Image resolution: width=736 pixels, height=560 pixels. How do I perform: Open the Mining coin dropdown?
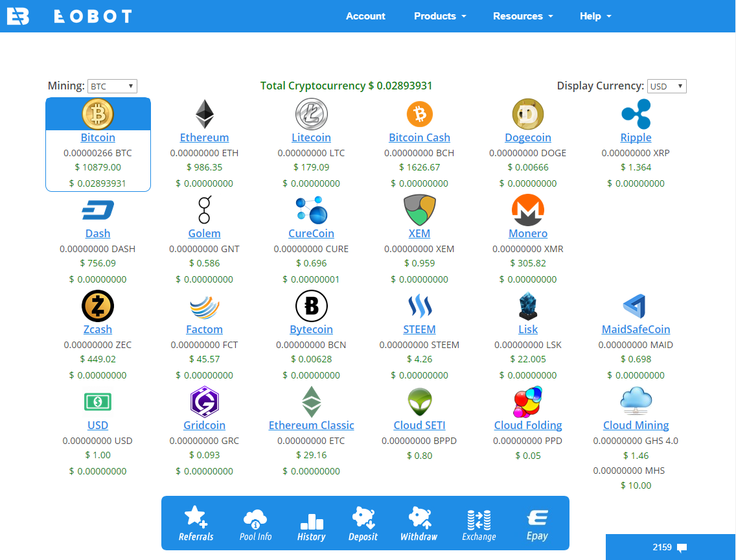pos(112,86)
